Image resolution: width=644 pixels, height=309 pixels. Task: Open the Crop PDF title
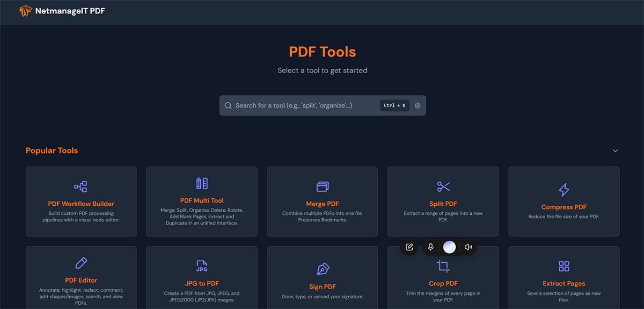coord(443,283)
